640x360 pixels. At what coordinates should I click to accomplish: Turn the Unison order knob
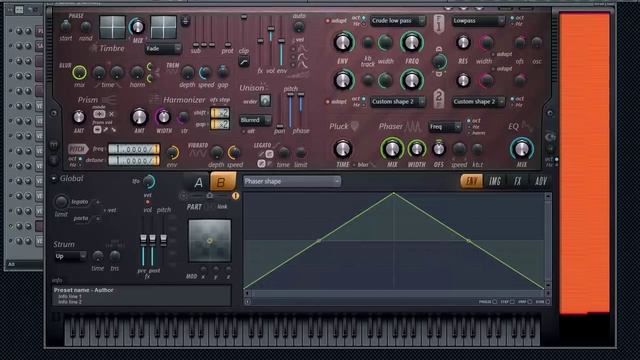265,100
